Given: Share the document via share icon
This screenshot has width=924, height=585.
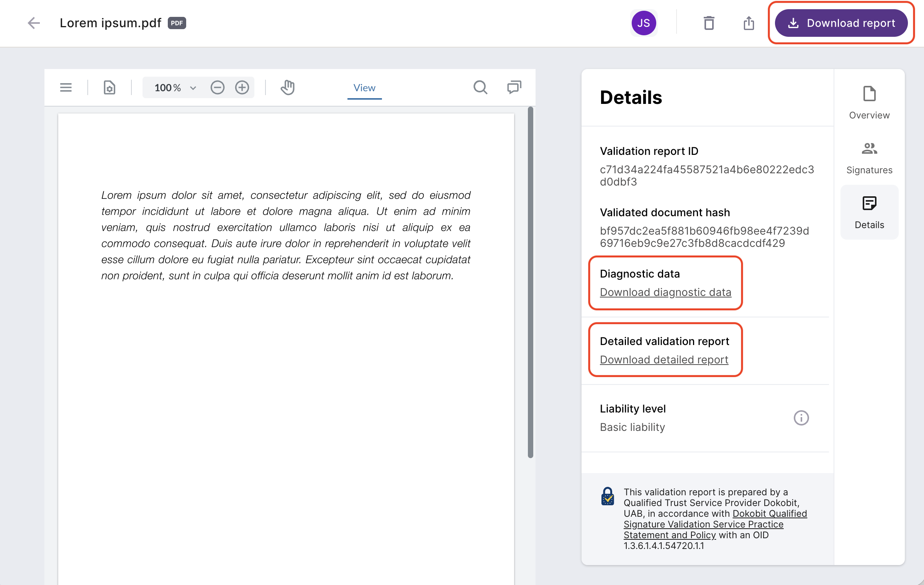Looking at the screenshot, I should coord(749,23).
